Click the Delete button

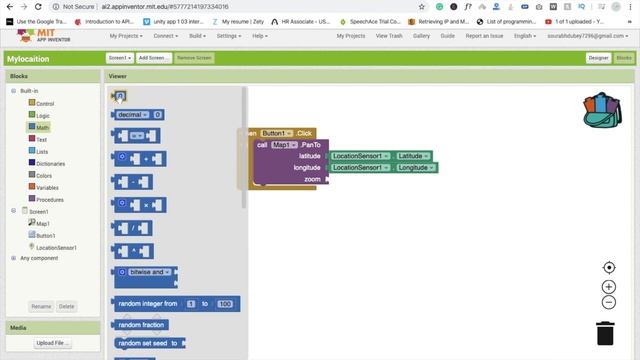pos(66,306)
